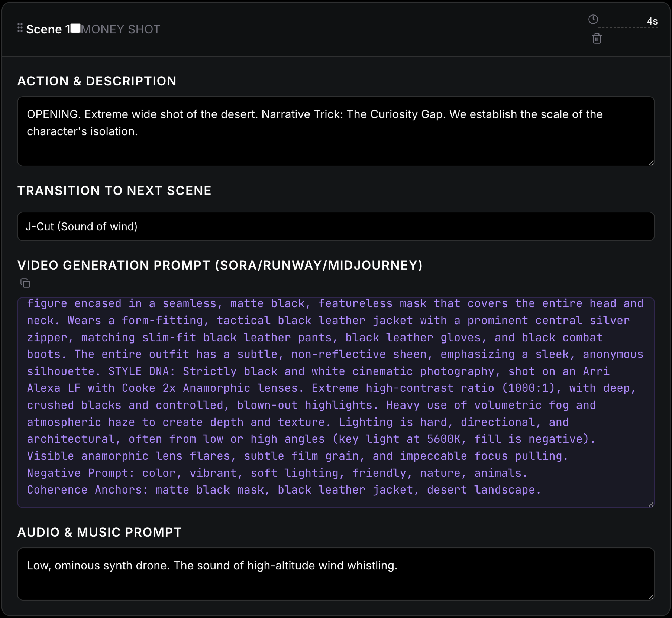Select the MONEY SHOT tag
The image size is (672, 618).
tap(120, 29)
